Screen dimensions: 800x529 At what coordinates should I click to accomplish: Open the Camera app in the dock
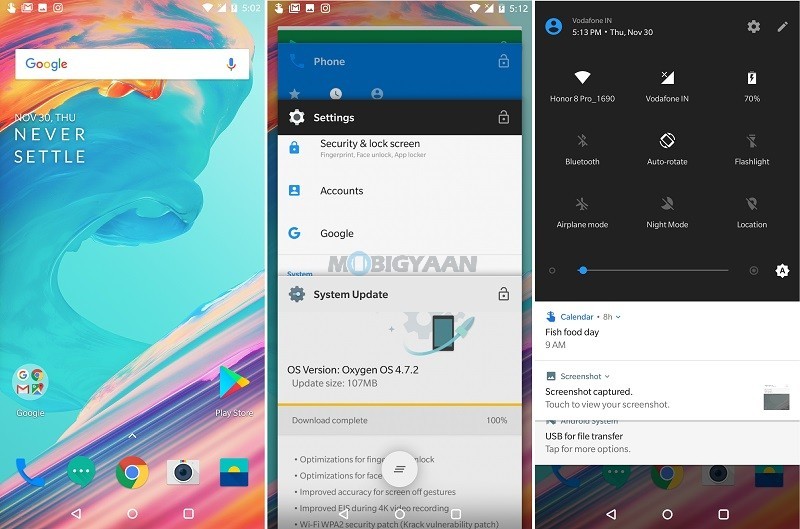(x=183, y=472)
